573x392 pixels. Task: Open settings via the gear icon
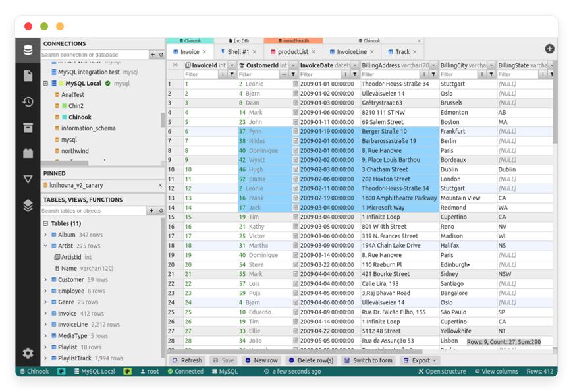tap(28, 353)
